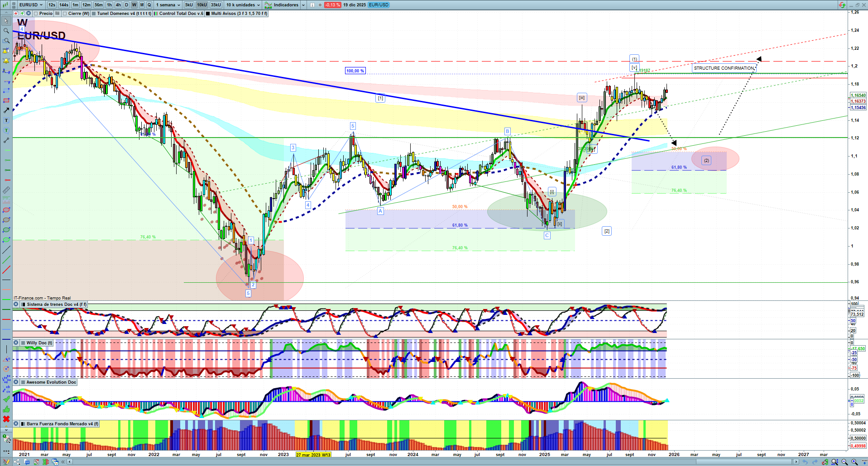Viewport: 868px width, 466px height.
Task: Open the 1 semana timeframe dropdown
Action: click(x=168, y=5)
